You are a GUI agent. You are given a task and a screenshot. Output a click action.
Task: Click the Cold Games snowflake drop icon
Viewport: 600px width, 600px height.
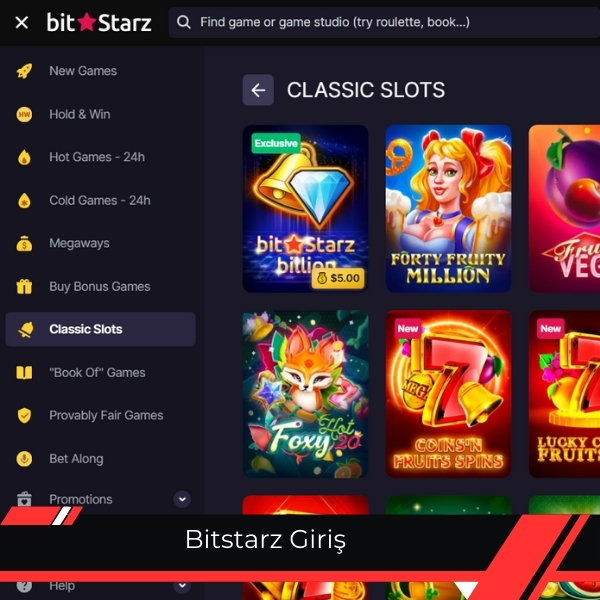[x=24, y=201]
